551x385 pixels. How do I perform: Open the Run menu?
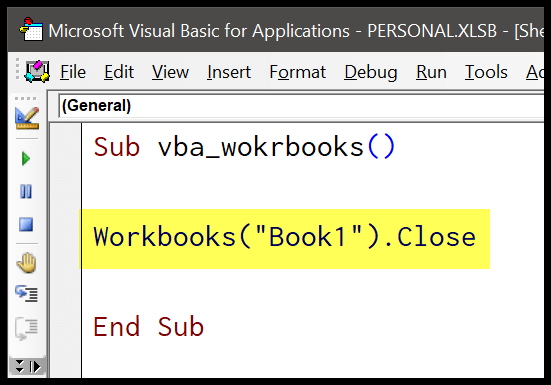(x=431, y=72)
